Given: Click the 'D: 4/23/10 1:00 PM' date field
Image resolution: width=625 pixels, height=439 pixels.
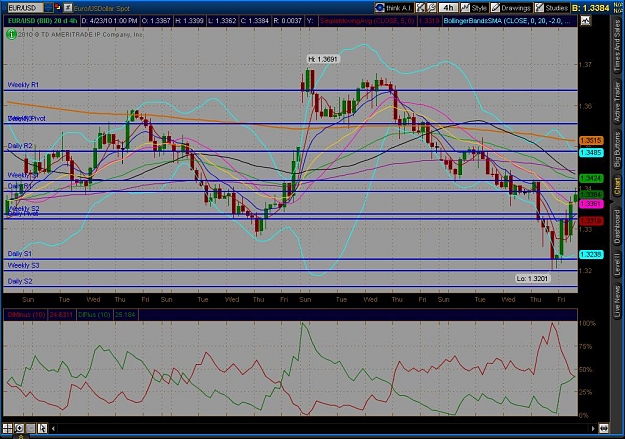Looking at the screenshot, I should pos(110,21).
